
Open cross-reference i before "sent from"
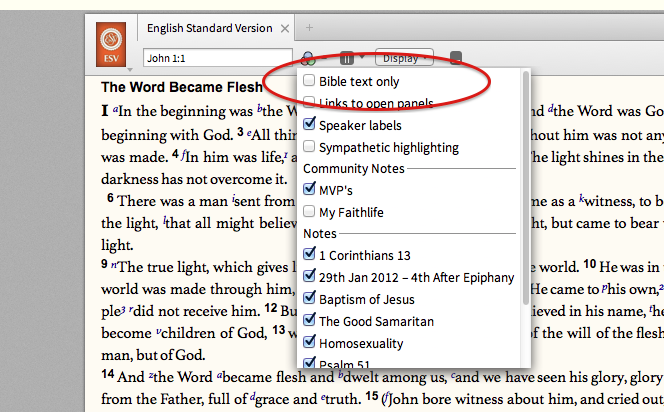click(233, 199)
